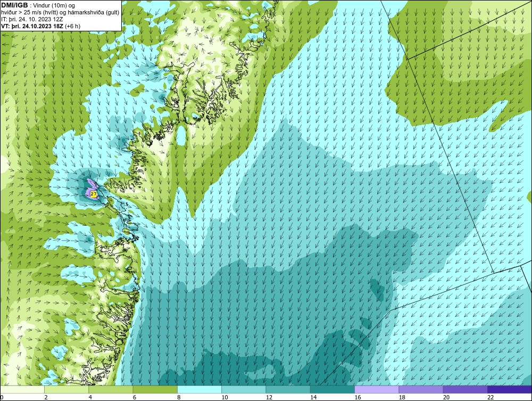Click the legend value label 16
This screenshot has width=532, height=401.
coord(358,398)
